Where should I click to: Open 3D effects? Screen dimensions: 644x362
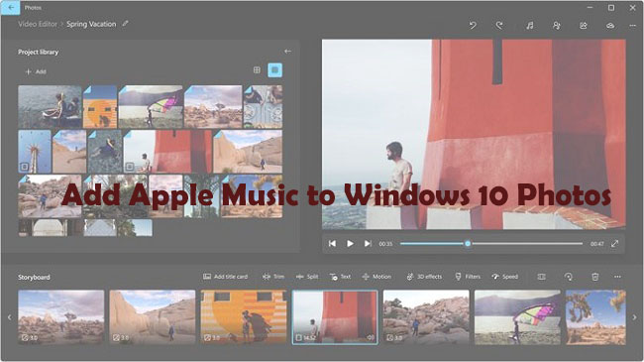click(424, 277)
